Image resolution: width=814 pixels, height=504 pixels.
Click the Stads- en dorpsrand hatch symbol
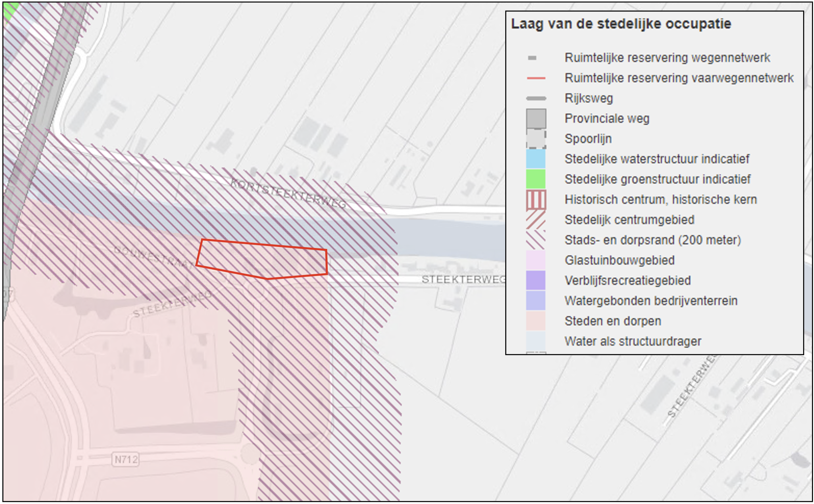[536, 240]
